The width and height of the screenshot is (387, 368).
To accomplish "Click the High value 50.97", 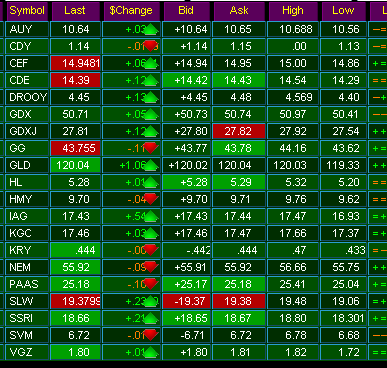I will pos(293,114).
